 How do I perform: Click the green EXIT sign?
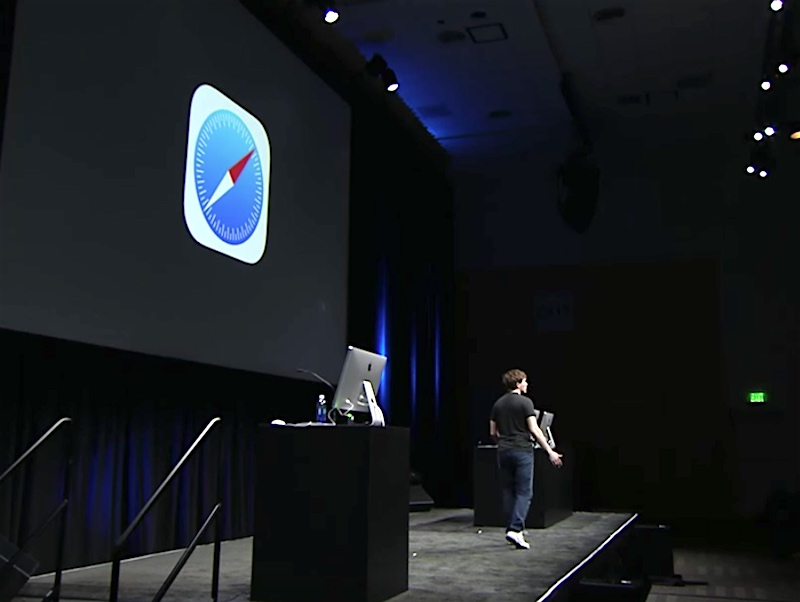coord(757,397)
